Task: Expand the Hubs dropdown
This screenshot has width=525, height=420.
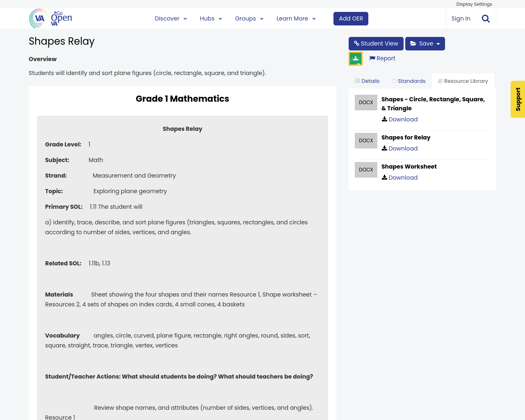Action: [x=211, y=18]
